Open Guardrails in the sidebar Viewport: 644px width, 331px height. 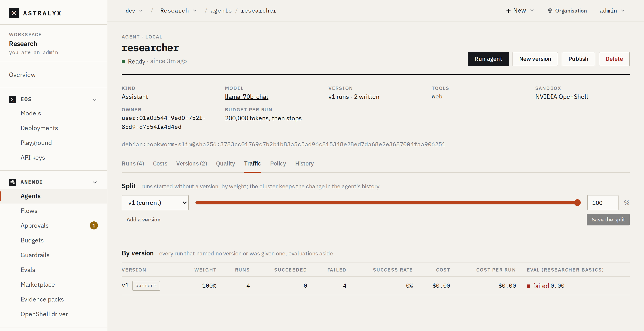pos(35,255)
